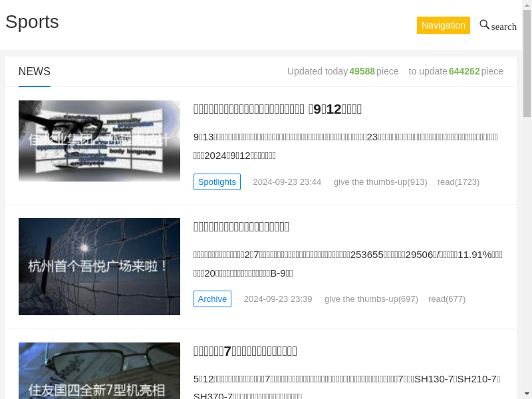532x399 pixels.
Task: Open the first article thumbnail with glasses
Action: coord(99,141)
